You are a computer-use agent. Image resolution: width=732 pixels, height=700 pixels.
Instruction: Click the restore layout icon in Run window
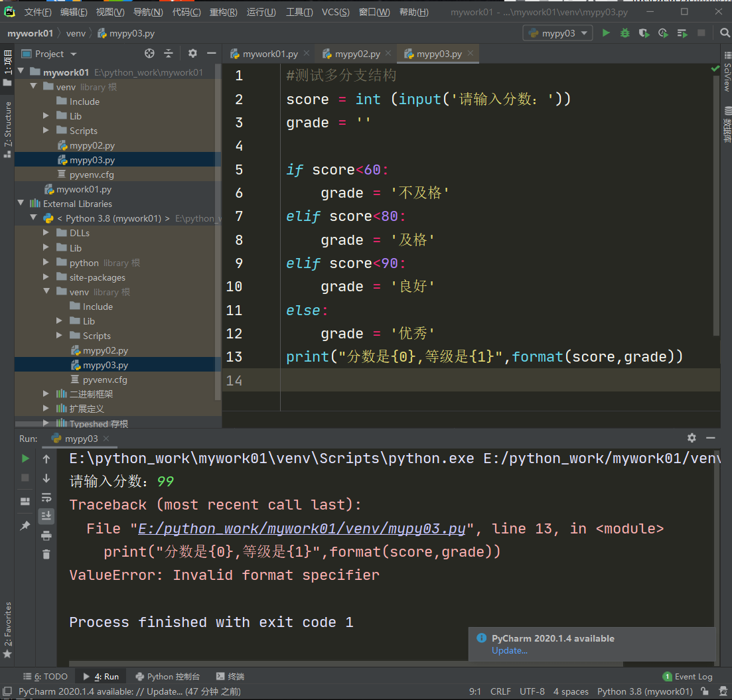click(x=25, y=501)
